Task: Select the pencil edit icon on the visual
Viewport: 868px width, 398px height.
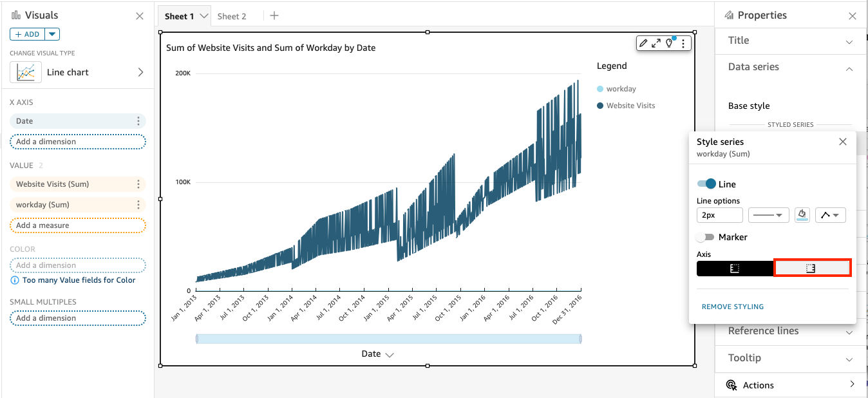Action: pos(644,43)
